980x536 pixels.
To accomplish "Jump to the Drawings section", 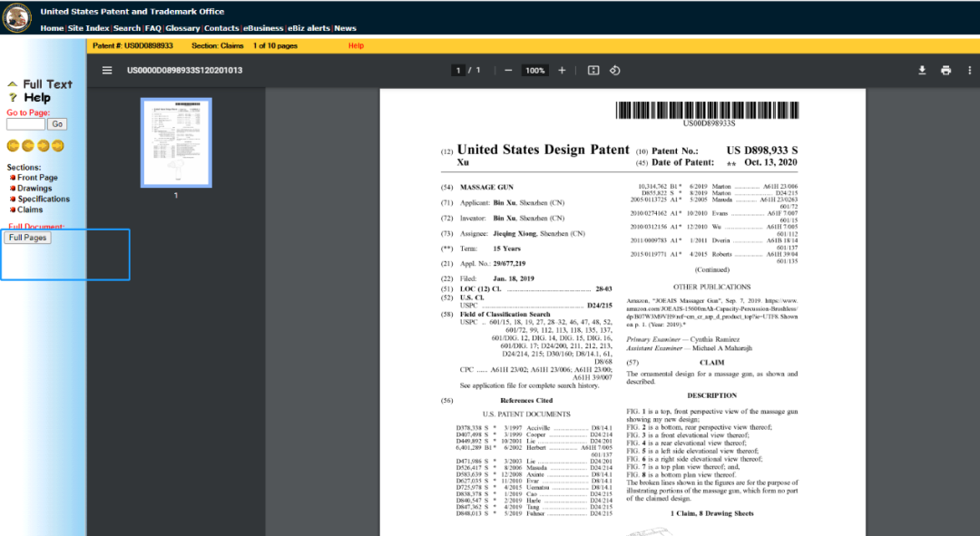I will point(34,188).
